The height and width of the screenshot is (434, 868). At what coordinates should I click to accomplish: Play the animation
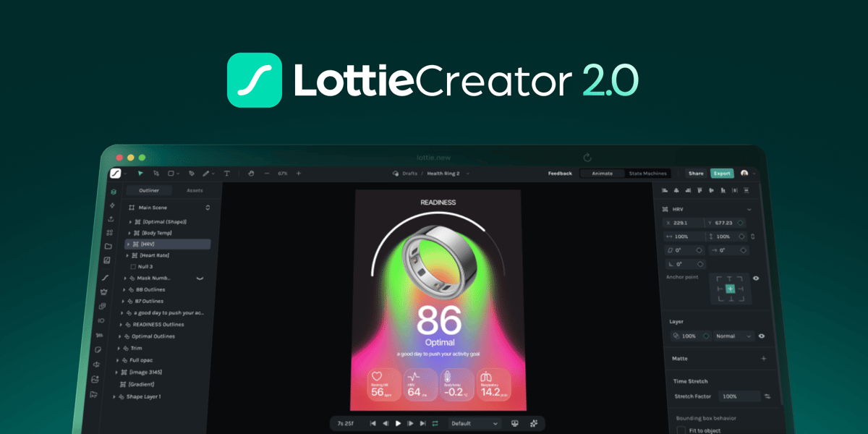[398, 423]
